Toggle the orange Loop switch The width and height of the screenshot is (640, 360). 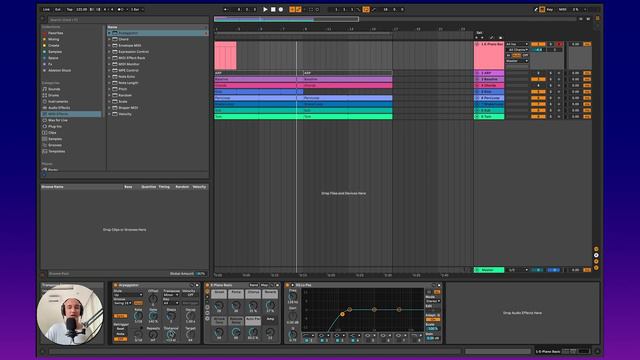366,9
